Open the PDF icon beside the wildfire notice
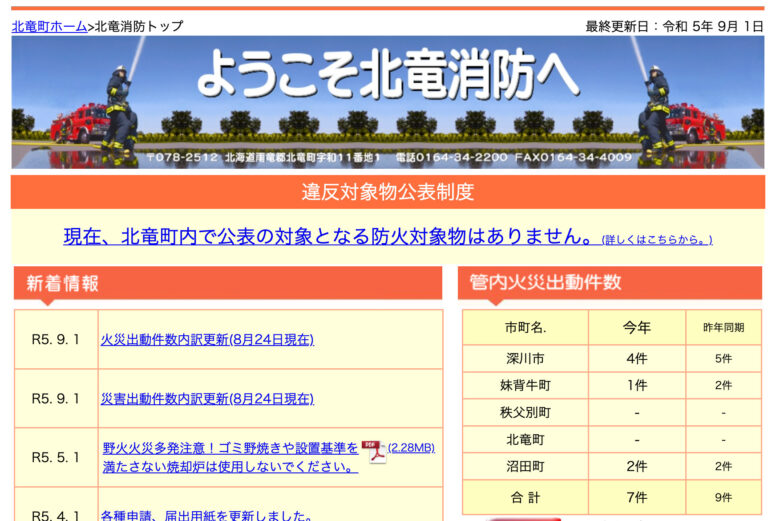This screenshot has height=521, width=768. 373,451
